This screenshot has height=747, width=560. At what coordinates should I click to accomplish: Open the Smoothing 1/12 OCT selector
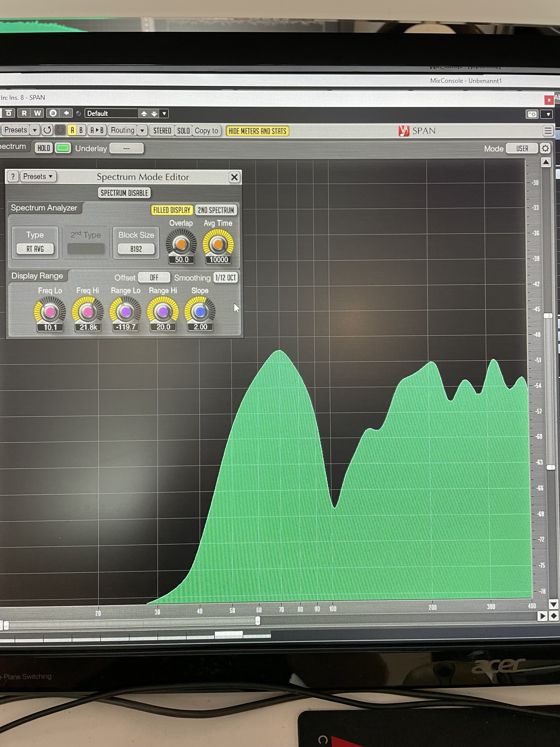coord(226,278)
